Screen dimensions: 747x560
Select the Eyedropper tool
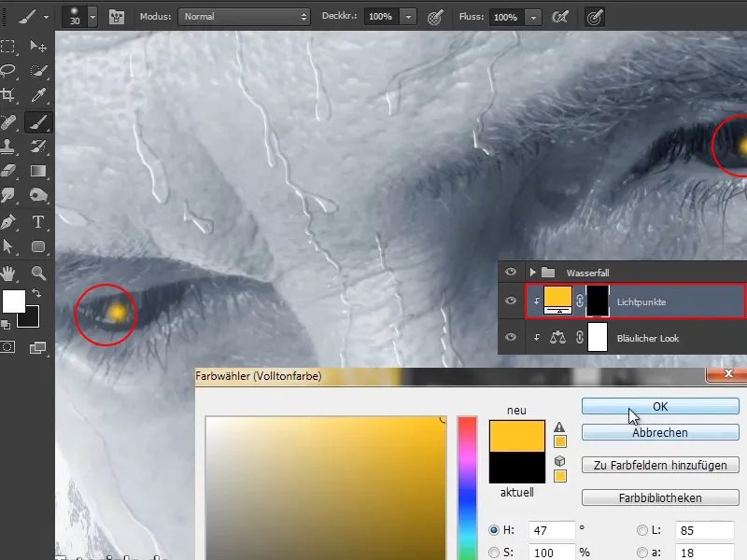pyautogui.click(x=38, y=95)
